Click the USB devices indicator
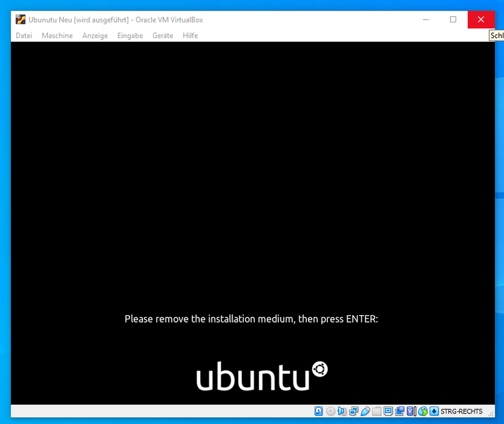 [x=365, y=411]
